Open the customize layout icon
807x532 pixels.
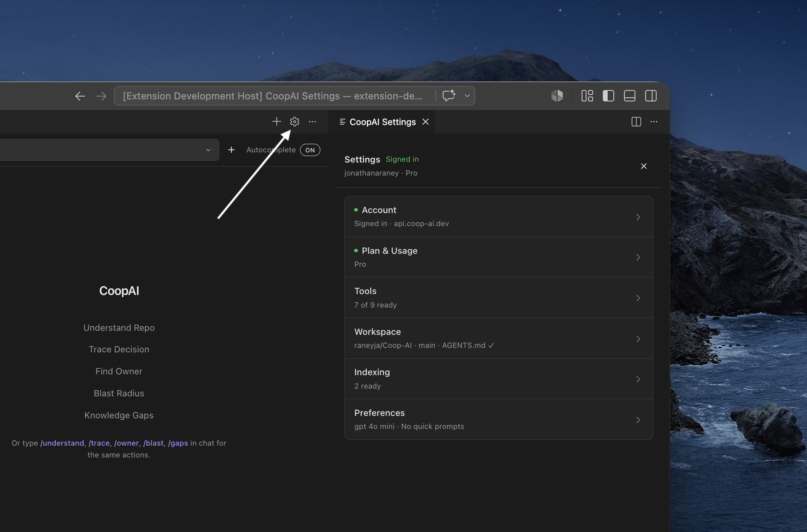(587, 96)
